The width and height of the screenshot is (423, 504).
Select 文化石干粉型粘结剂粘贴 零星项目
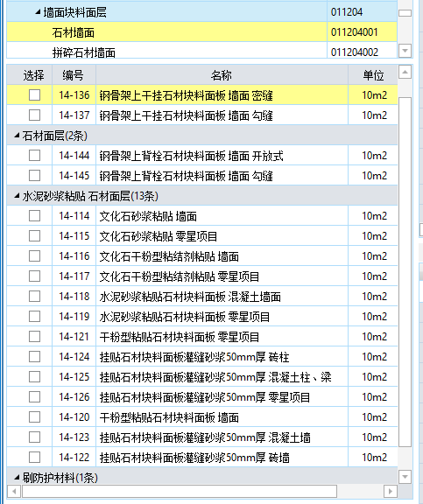[180, 276]
